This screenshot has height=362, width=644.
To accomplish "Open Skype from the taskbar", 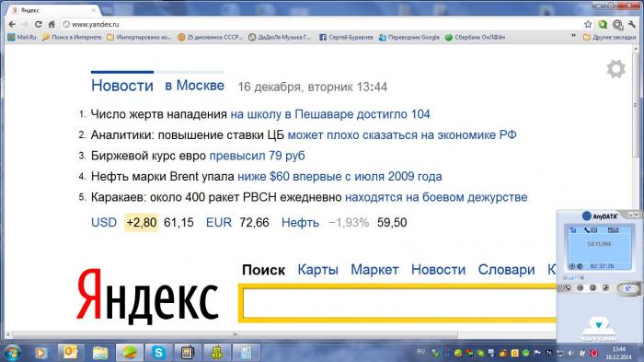I will [x=158, y=353].
